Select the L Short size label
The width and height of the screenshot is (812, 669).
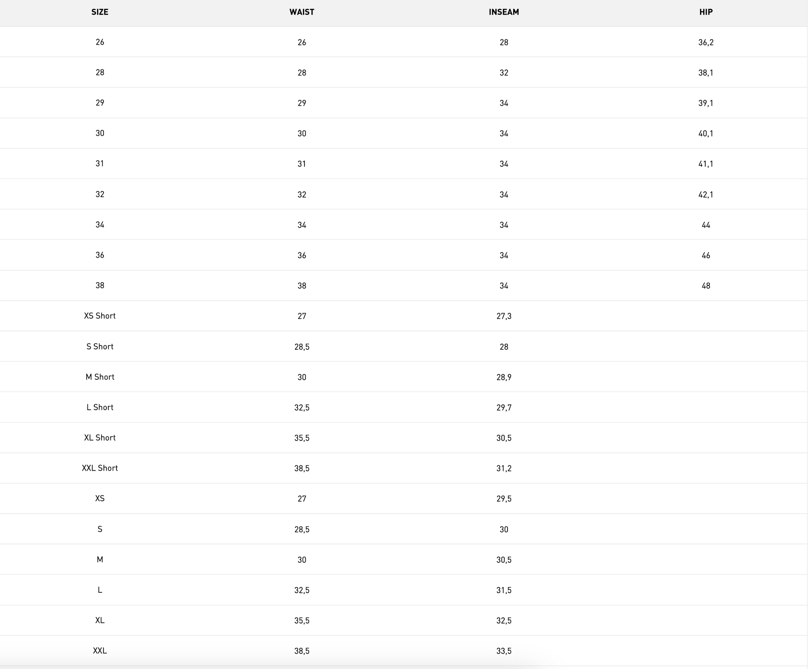[100, 407]
